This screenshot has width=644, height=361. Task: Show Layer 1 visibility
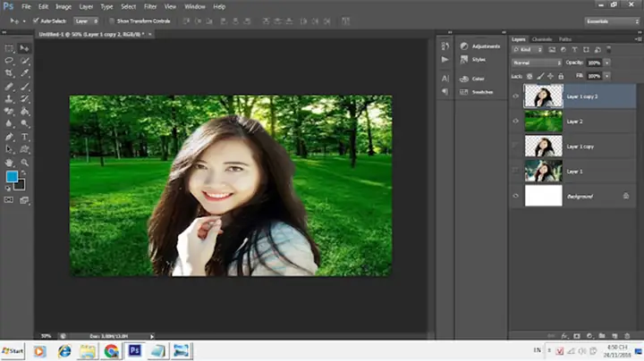pyautogui.click(x=516, y=171)
